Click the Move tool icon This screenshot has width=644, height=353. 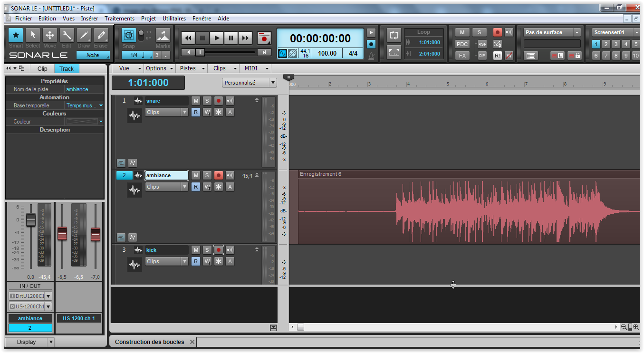click(49, 35)
